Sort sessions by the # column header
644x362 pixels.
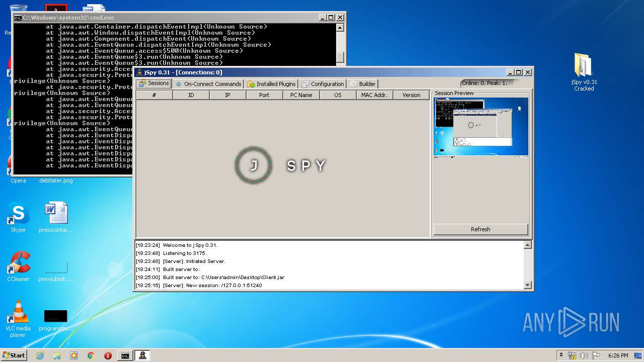pos(154,95)
